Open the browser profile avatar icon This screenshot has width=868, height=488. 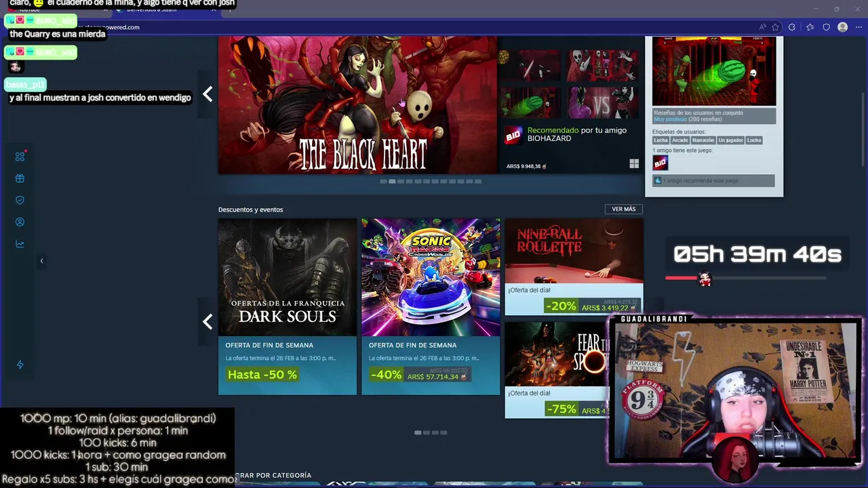(843, 27)
